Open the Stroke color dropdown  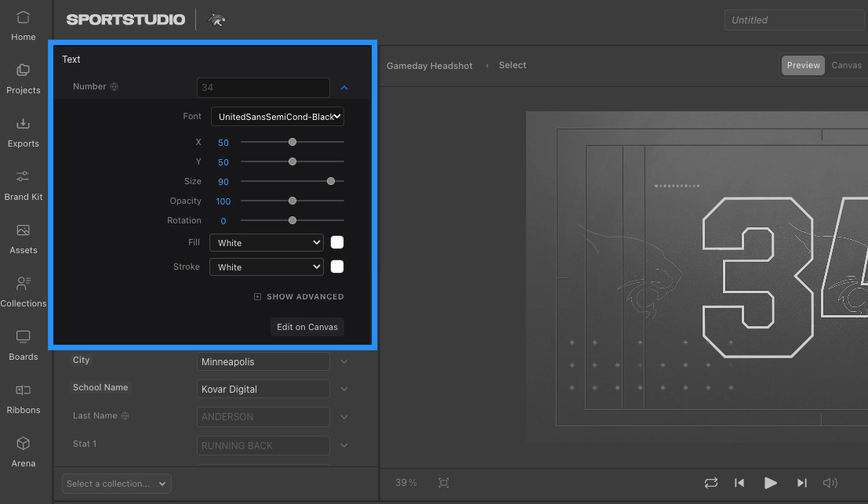[267, 267]
